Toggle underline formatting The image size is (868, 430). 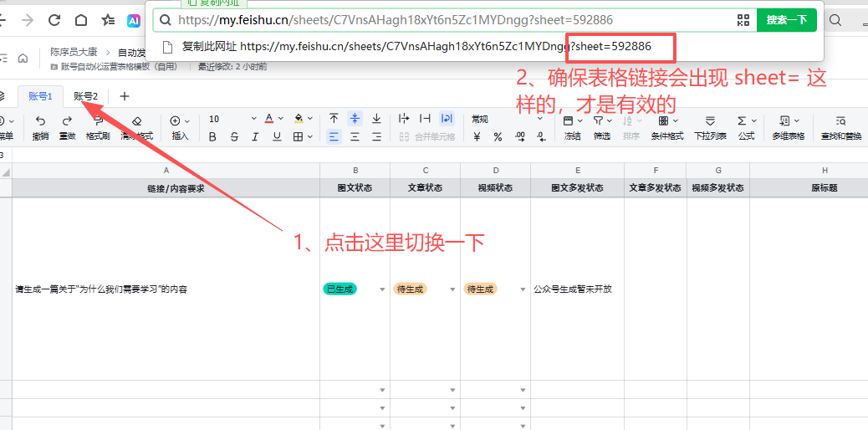point(277,137)
